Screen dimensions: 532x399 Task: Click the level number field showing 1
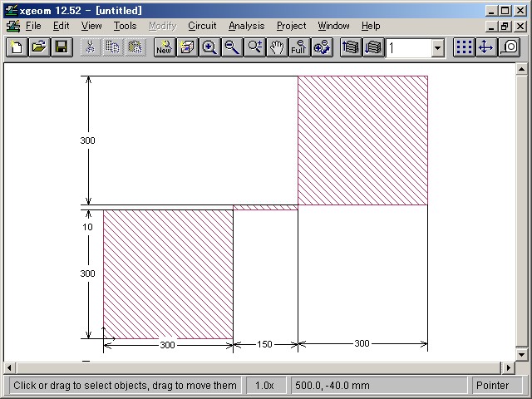click(409, 48)
